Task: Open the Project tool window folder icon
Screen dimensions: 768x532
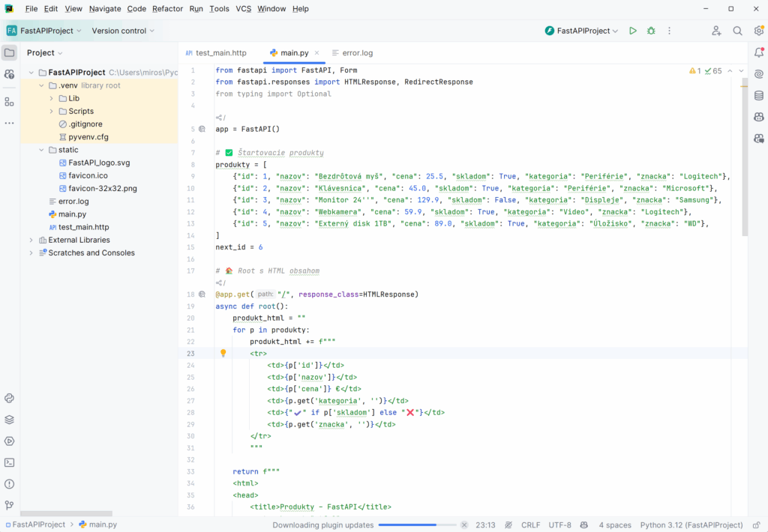Action: pos(9,53)
